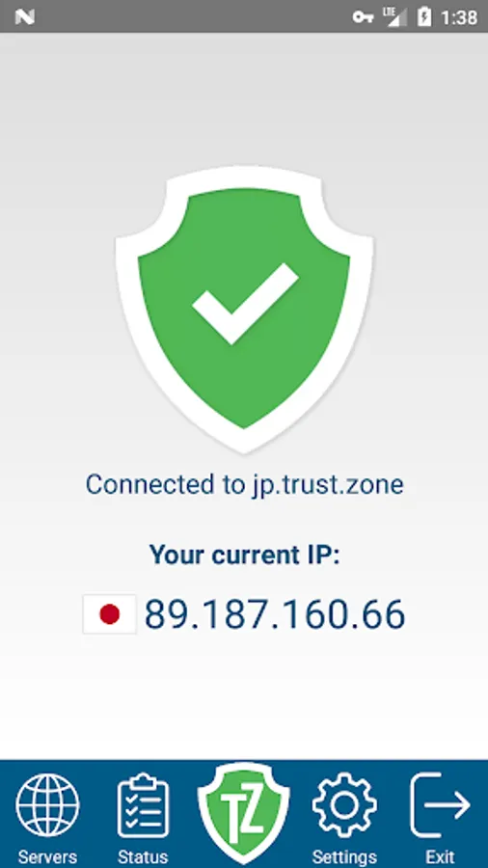The width and height of the screenshot is (488, 868).
Task: Select the Settings tab label
Action: click(344, 857)
